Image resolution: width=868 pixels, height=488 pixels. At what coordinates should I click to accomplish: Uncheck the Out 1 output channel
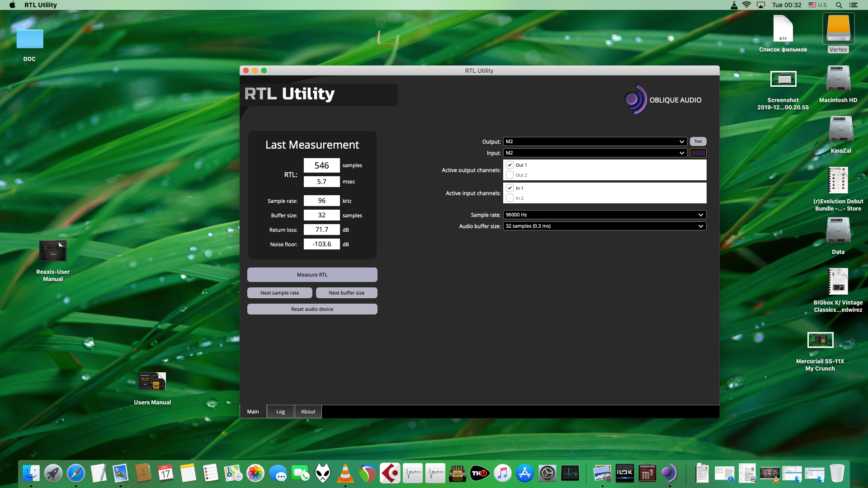point(510,165)
